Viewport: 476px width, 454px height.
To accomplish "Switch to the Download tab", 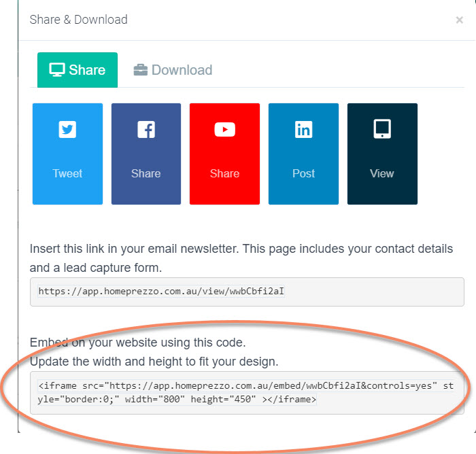I will (x=173, y=70).
